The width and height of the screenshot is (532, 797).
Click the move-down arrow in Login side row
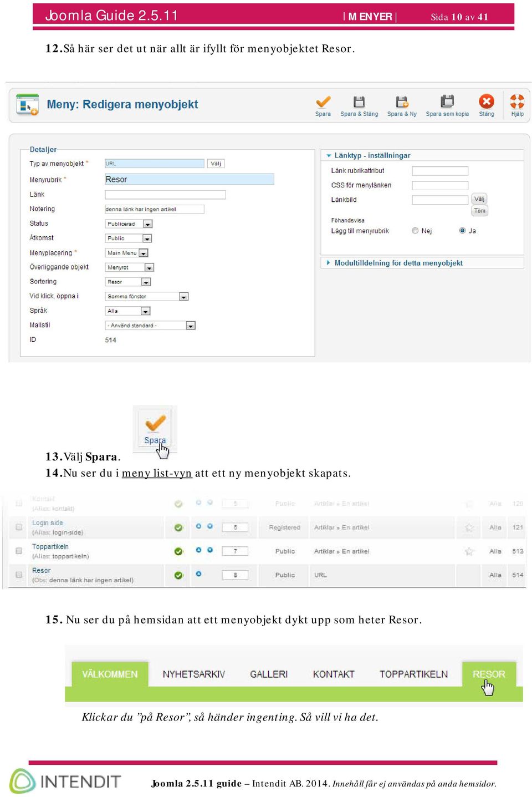210,526
